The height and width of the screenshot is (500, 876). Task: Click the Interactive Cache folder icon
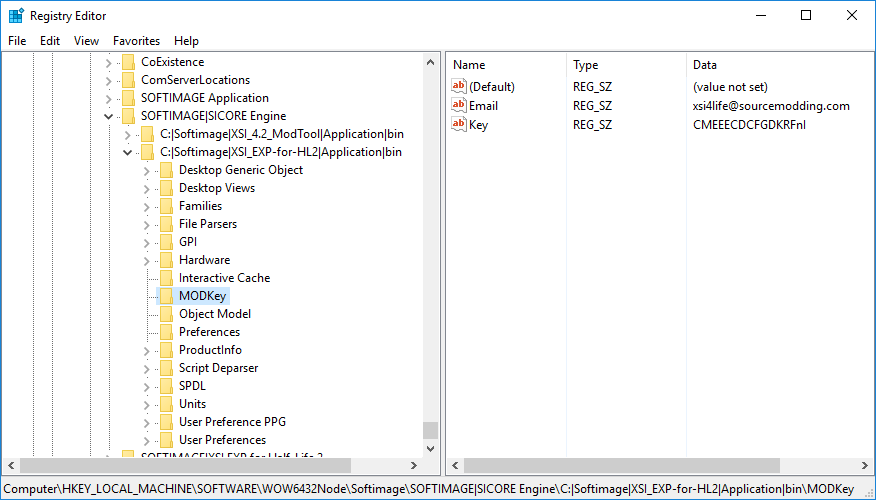point(166,278)
